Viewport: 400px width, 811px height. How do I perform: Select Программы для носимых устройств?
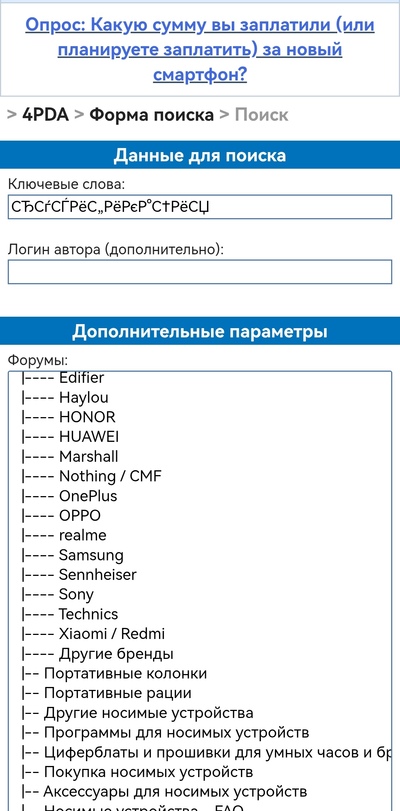point(200,732)
